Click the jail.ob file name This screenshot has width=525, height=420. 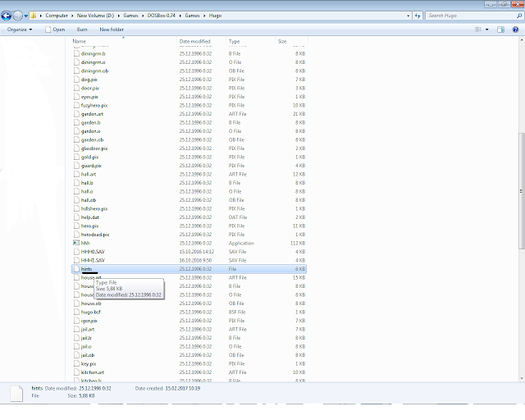(88, 355)
